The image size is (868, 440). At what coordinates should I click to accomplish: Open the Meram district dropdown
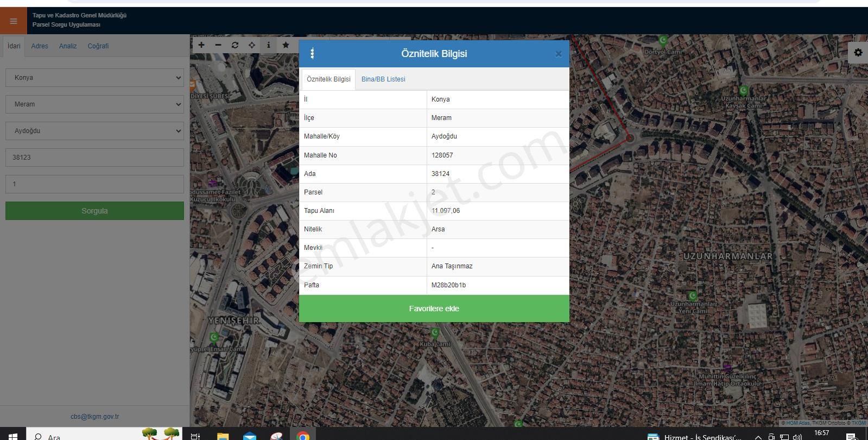pos(94,104)
